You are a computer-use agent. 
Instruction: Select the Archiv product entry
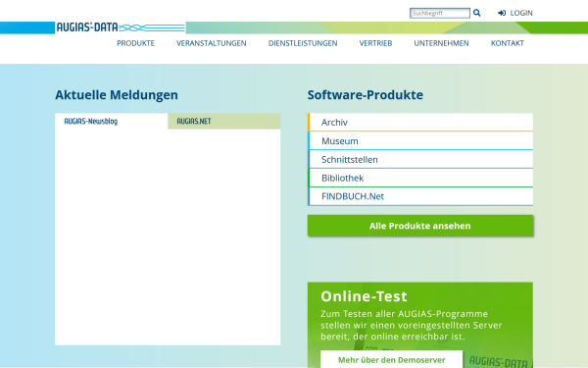(420, 123)
